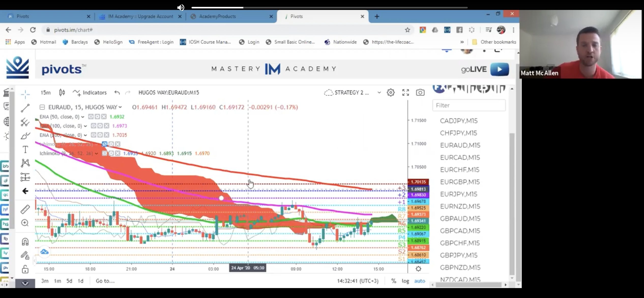
Task: Click the ruler measure tool
Action: point(25,209)
